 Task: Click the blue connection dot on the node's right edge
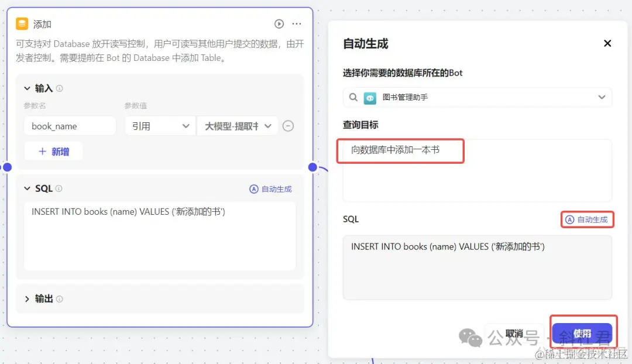313,167
